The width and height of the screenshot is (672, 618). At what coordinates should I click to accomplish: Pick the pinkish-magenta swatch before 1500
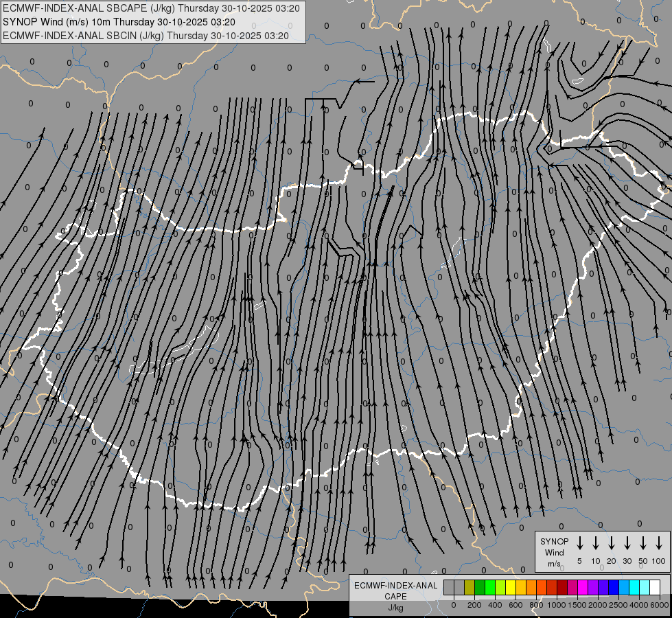tap(572, 587)
